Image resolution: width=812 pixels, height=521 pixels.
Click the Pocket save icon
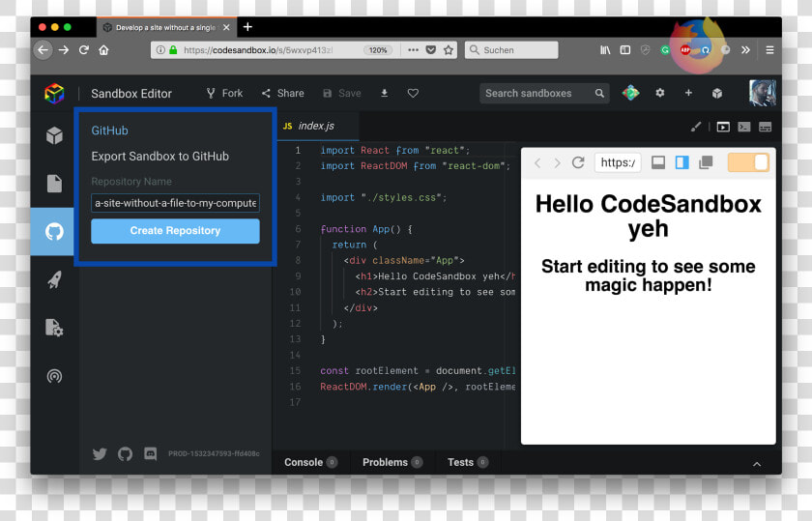[431, 50]
